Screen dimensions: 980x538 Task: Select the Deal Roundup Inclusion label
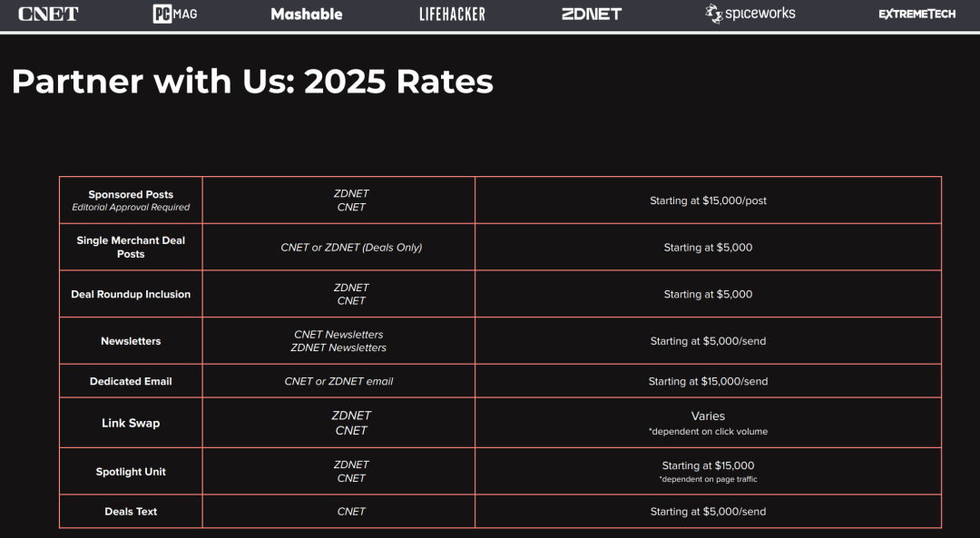click(x=131, y=294)
